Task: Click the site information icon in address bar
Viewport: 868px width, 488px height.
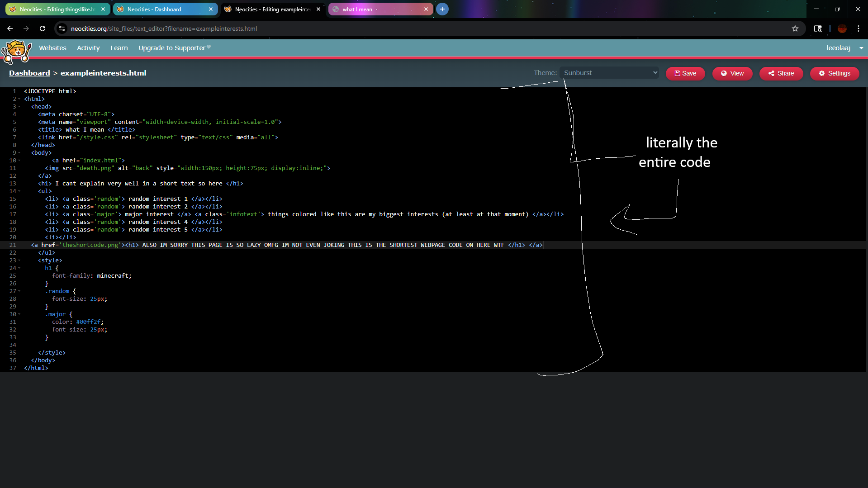Action: tap(62, 28)
